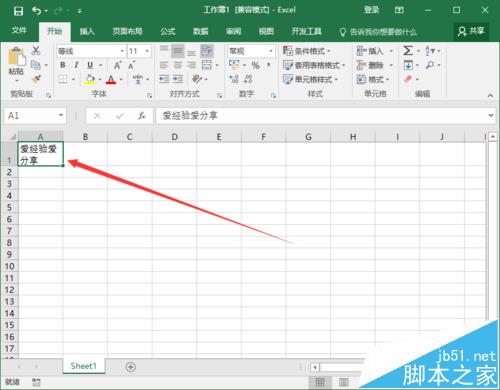Switch to the Page Layout tab

[x=127, y=32]
